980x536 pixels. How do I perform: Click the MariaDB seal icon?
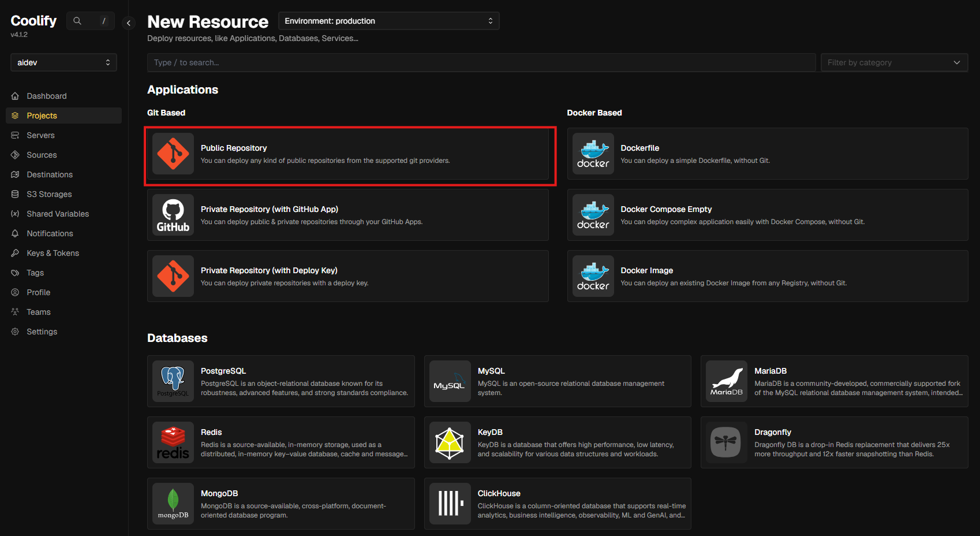pyautogui.click(x=727, y=381)
